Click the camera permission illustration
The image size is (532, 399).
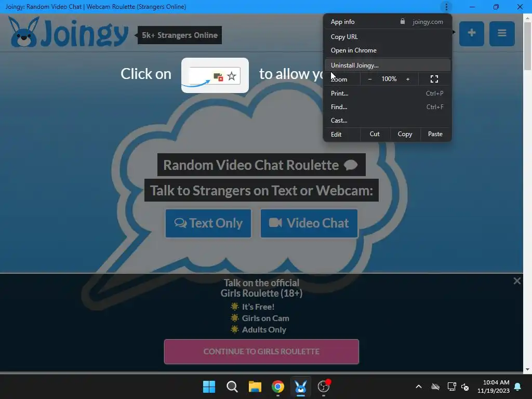[x=215, y=75]
